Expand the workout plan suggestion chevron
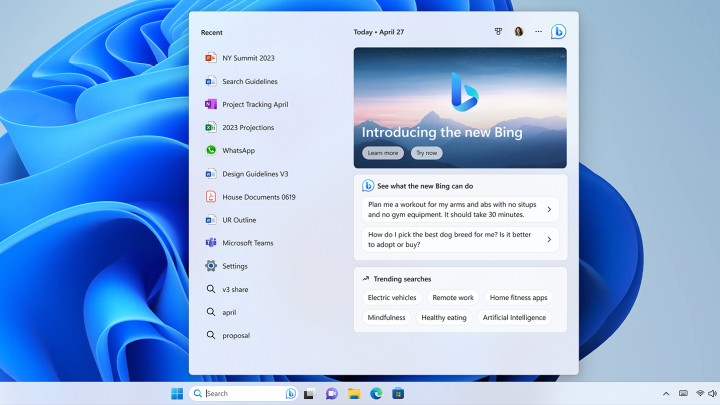The width and height of the screenshot is (720, 405). (549, 209)
